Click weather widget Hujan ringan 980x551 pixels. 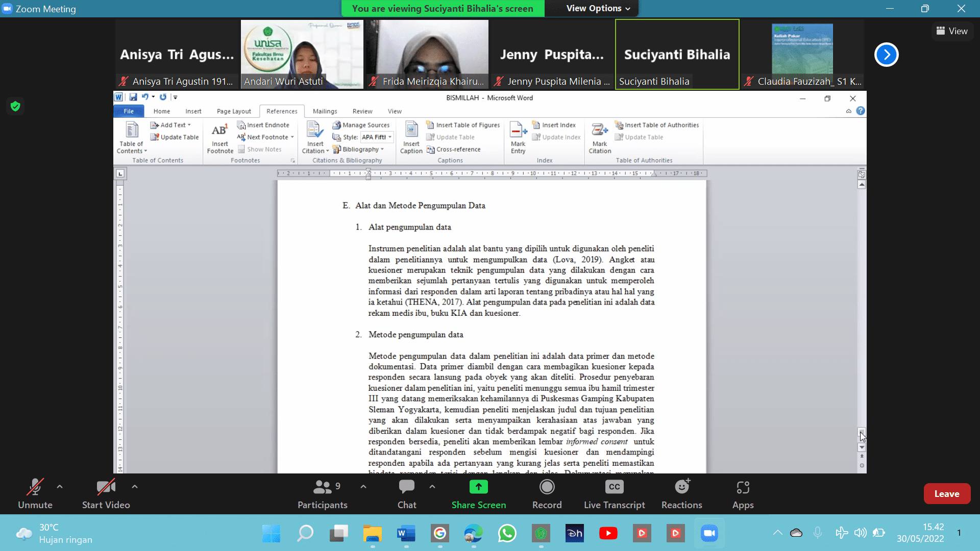pyautogui.click(x=54, y=534)
